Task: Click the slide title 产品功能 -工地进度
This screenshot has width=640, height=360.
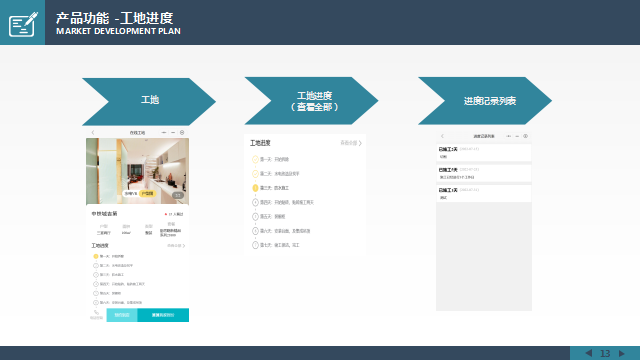Action: click(x=114, y=18)
